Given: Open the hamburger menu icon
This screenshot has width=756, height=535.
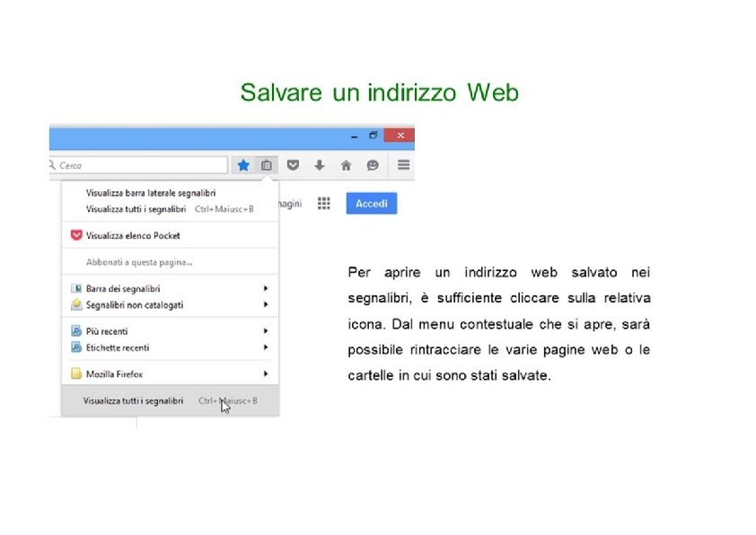Looking at the screenshot, I should (403, 165).
